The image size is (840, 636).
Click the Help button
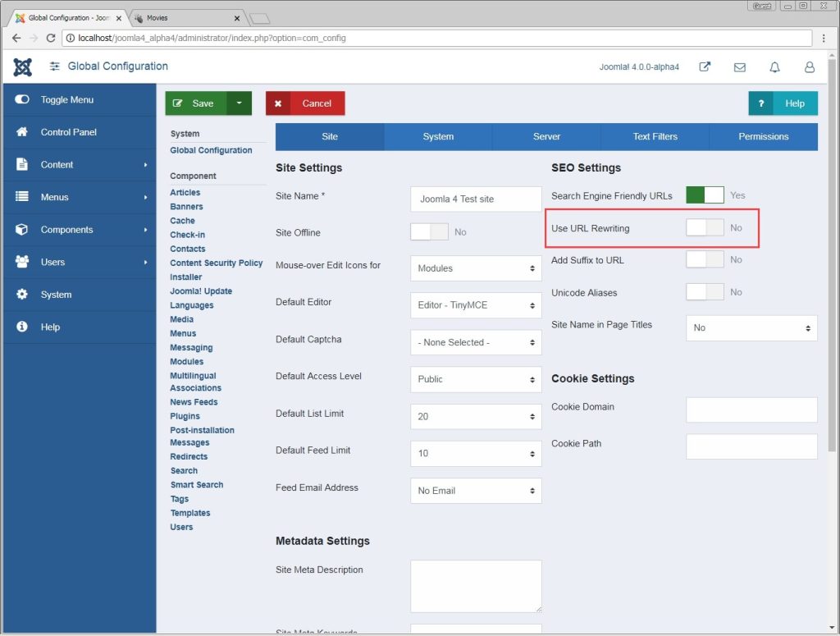(783, 103)
